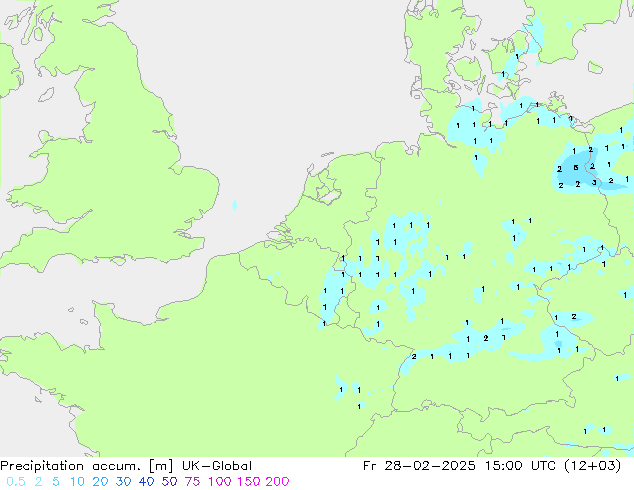Select the 20 legend value
634x490 pixels.
pos(100,482)
